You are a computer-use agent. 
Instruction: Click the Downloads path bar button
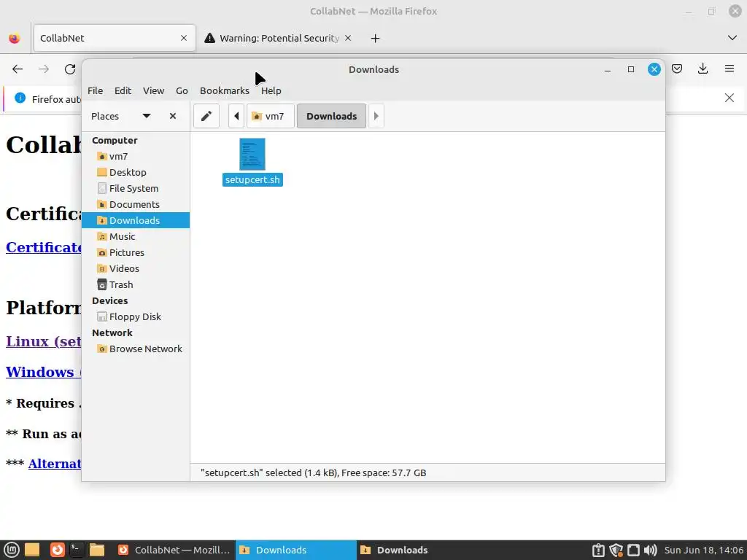point(332,116)
